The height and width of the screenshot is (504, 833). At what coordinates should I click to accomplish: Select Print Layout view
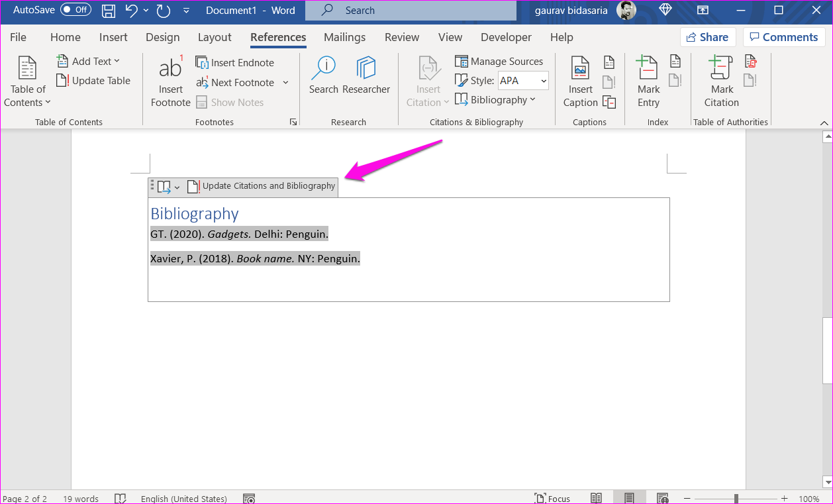point(629,498)
